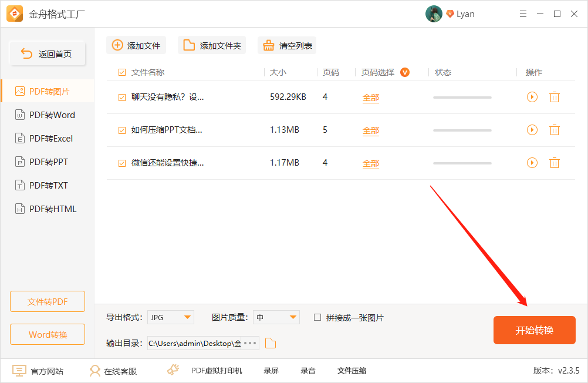Open the 页码选择 orange dropdown arrow

coord(405,72)
